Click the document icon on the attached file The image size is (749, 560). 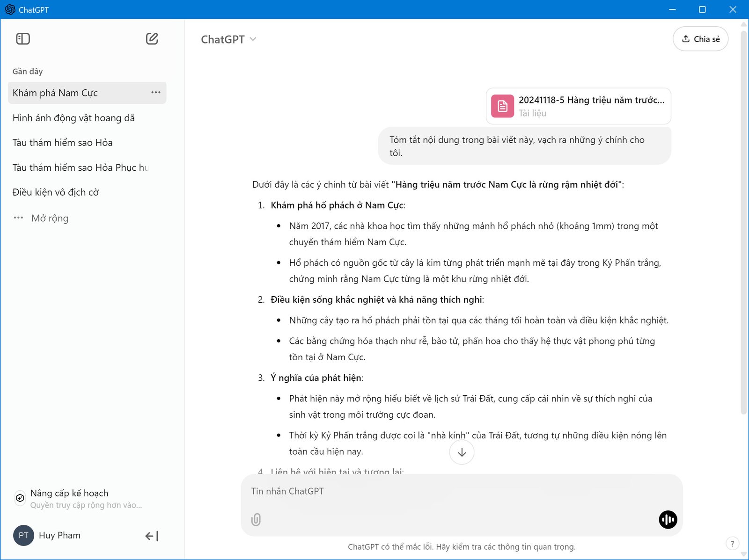(x=501, y=106)
